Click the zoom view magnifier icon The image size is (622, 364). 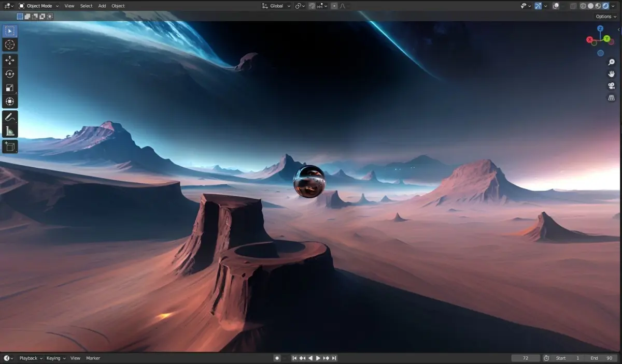point(611,62)
